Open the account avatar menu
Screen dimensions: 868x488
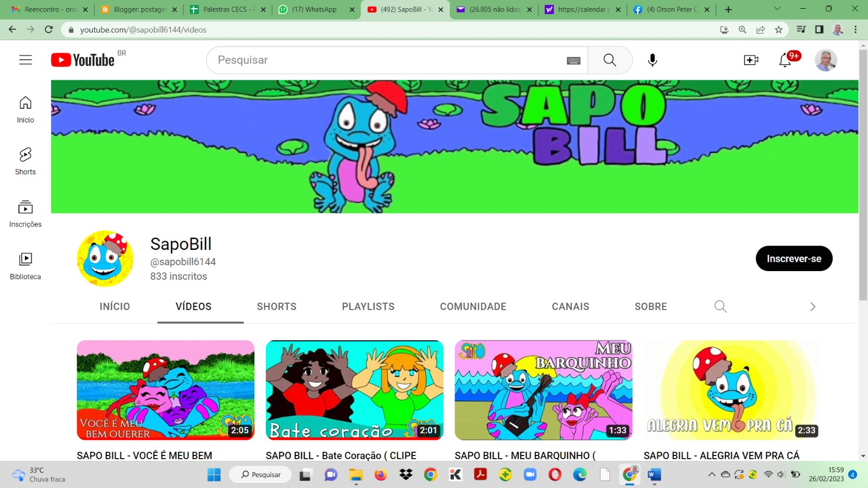tap(826, 60)
